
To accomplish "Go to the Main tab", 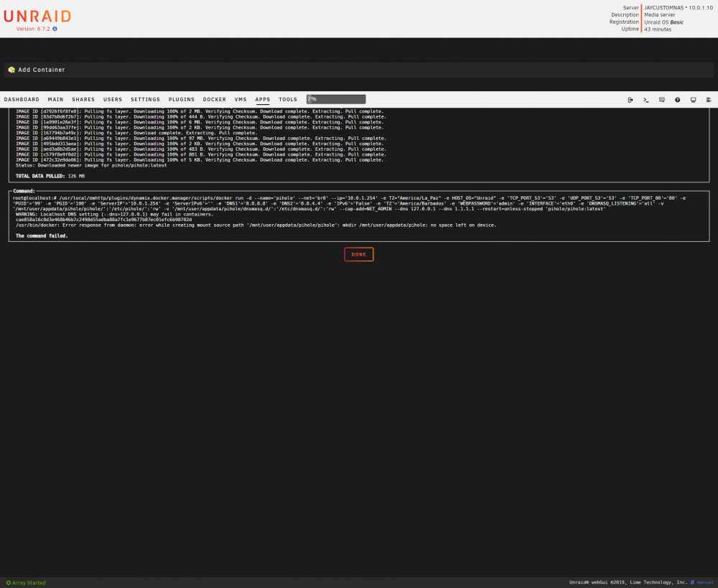I will (x=55, y=99).
